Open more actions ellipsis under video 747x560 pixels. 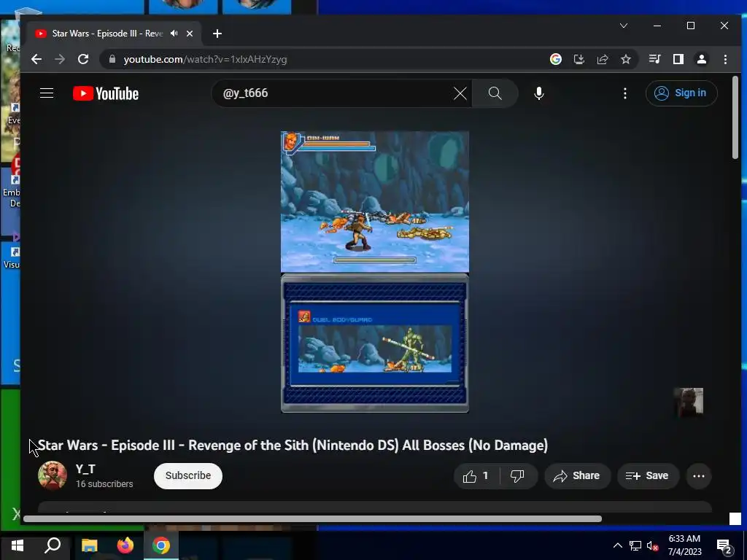698,475
